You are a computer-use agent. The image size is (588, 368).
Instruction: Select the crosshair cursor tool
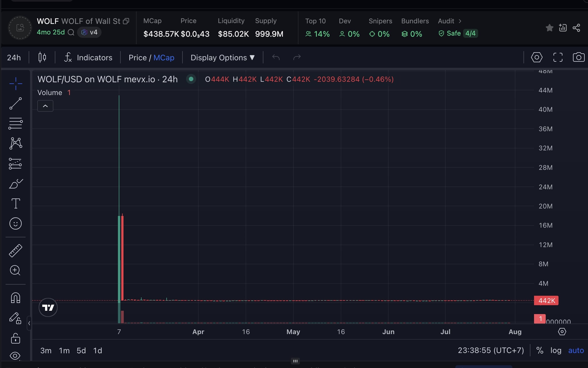click(16, 83)
